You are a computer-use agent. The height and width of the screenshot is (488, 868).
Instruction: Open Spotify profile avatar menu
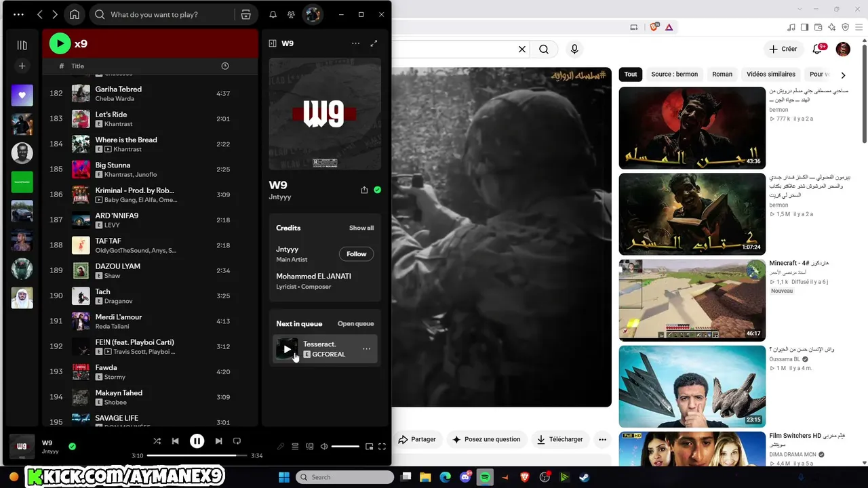point(312,14)
